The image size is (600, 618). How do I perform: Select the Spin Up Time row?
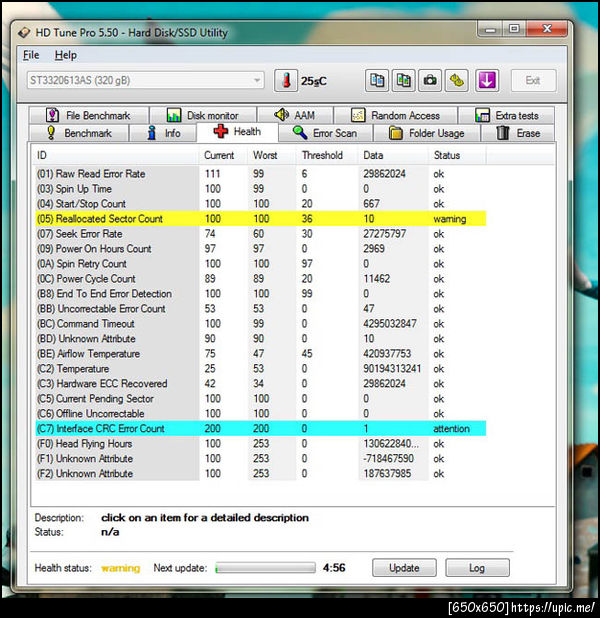click(x=261, y=189)
